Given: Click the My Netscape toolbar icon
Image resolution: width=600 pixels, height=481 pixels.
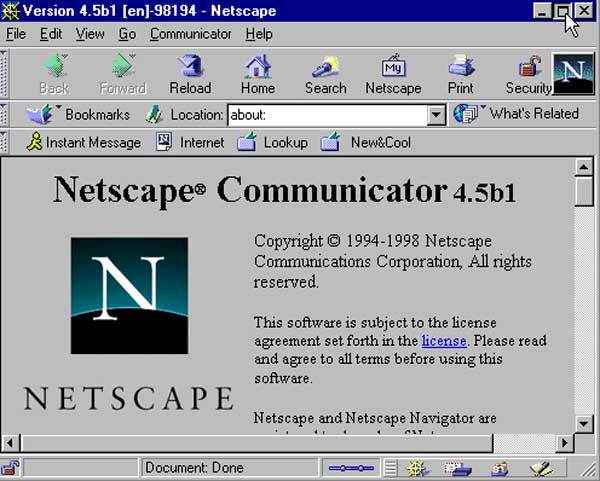Looking at the screenshot, I should 393,75.
